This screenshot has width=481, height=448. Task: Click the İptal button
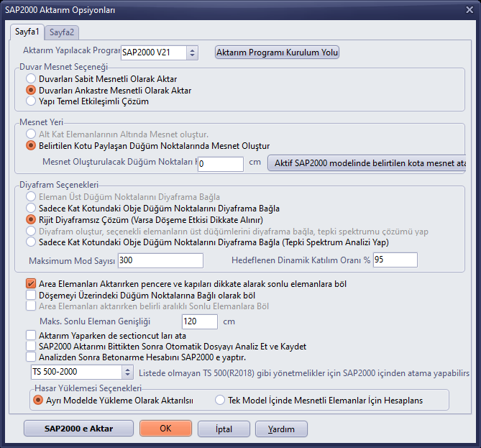[224, 429]
